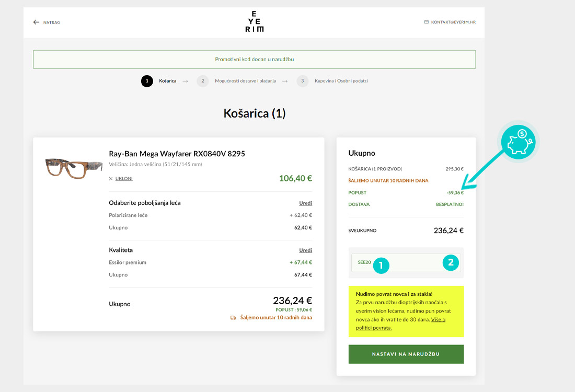Open the kontakt@eyerim.hr email link

pos(453,22)
